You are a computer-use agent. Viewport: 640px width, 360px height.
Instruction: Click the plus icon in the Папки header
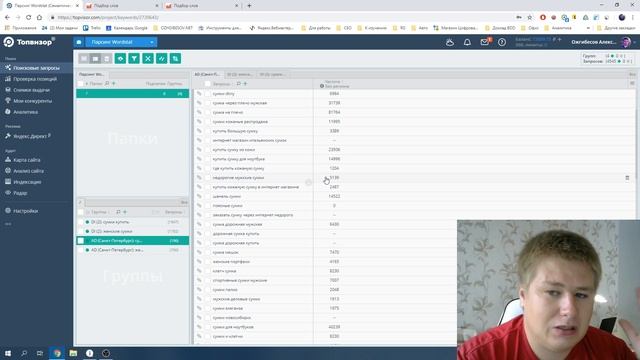114,84
